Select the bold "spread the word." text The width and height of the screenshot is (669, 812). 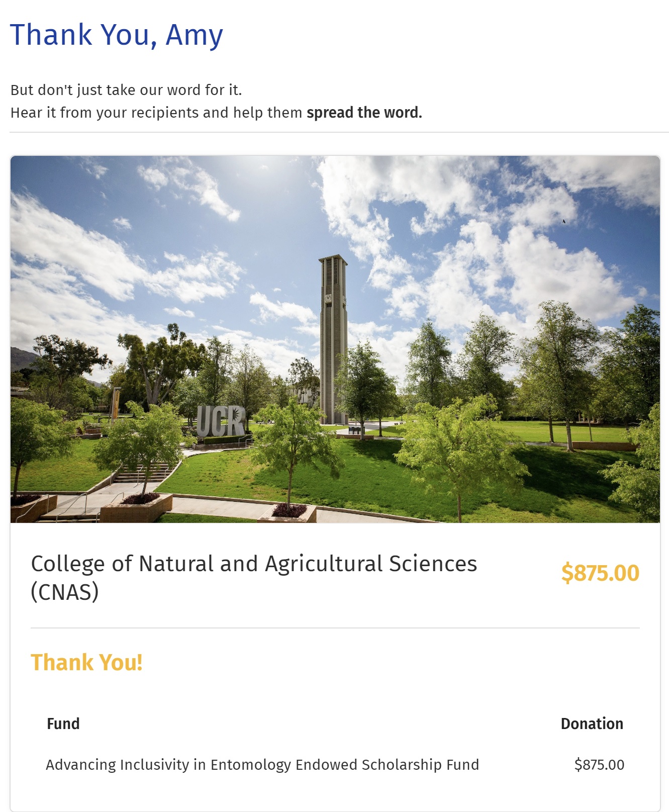click(364, 113)
